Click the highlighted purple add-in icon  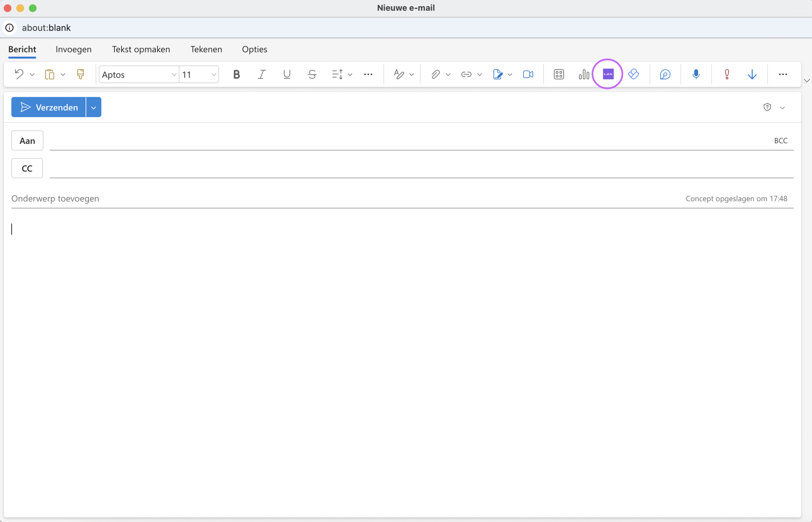click(608, 74)
